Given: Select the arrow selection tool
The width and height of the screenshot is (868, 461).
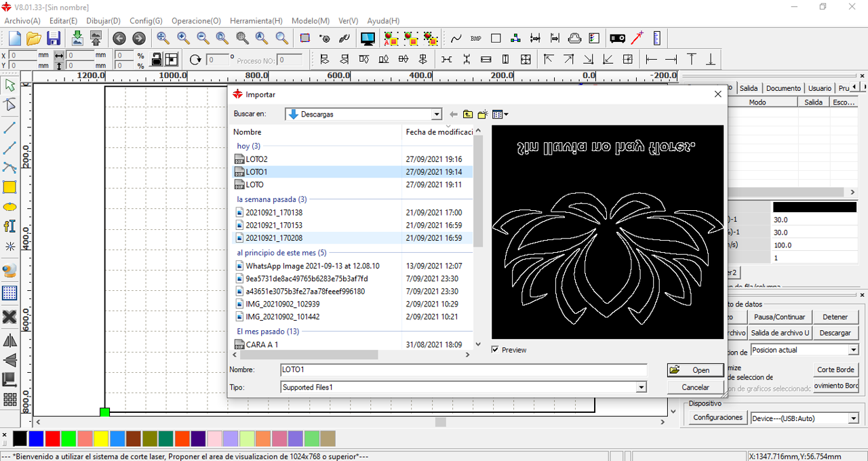Looking at the screenshot, I should pyautogui.click(x=9, y=85).
